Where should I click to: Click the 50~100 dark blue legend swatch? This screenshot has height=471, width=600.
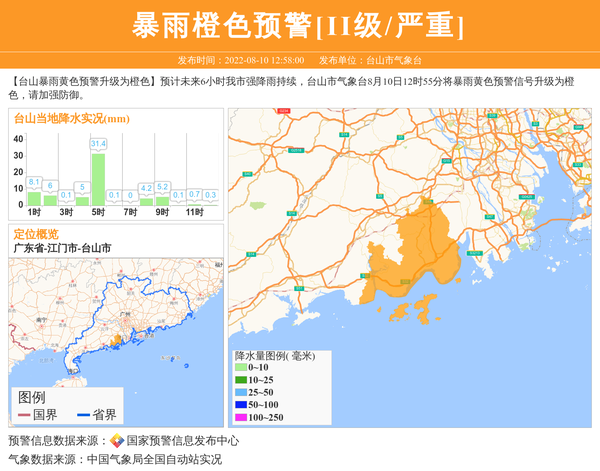(240, 403)
